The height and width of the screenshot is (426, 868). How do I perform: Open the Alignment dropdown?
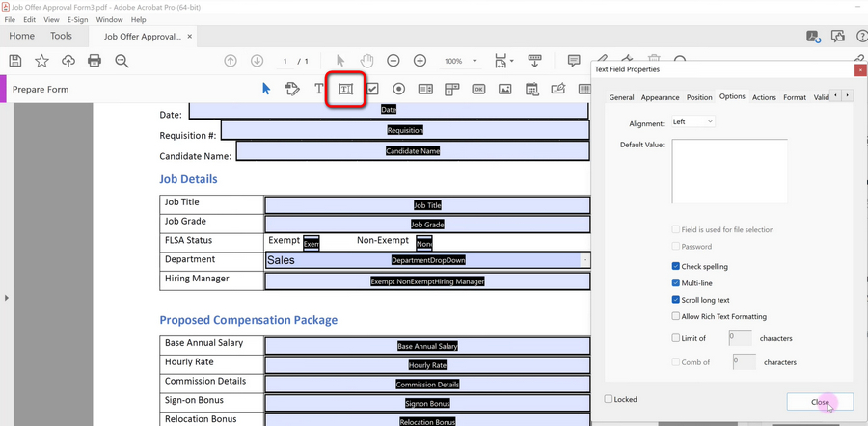pos(693,122)
